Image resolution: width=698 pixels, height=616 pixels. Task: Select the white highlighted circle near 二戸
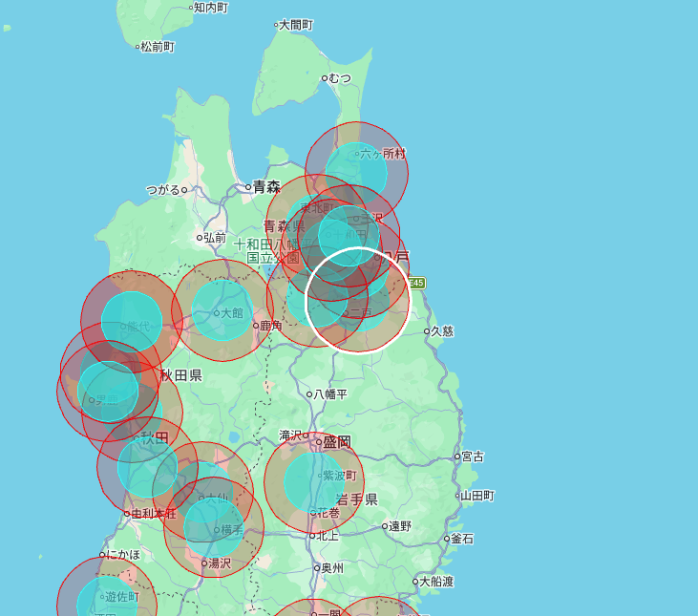click(358, 301)
